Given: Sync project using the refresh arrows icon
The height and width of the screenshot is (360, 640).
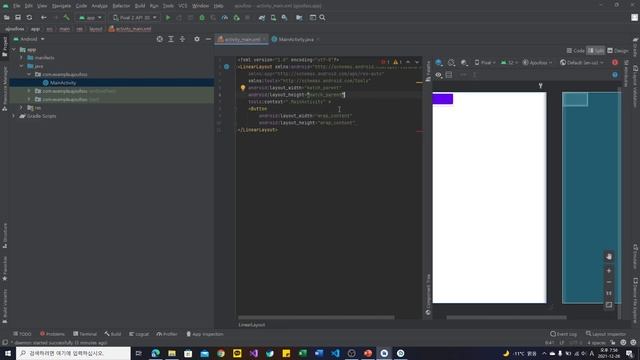Looking at the screenshot, I should [29, 18].
